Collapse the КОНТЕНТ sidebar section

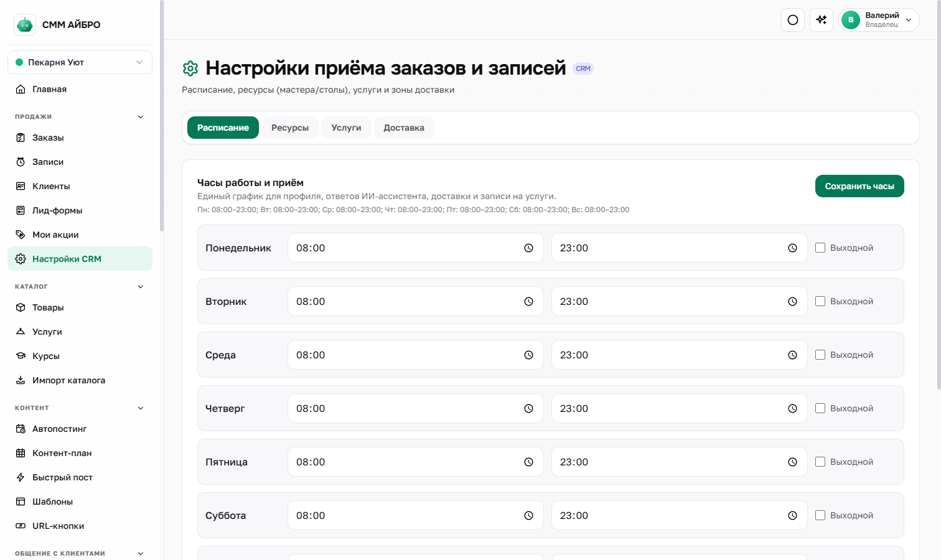141,408
